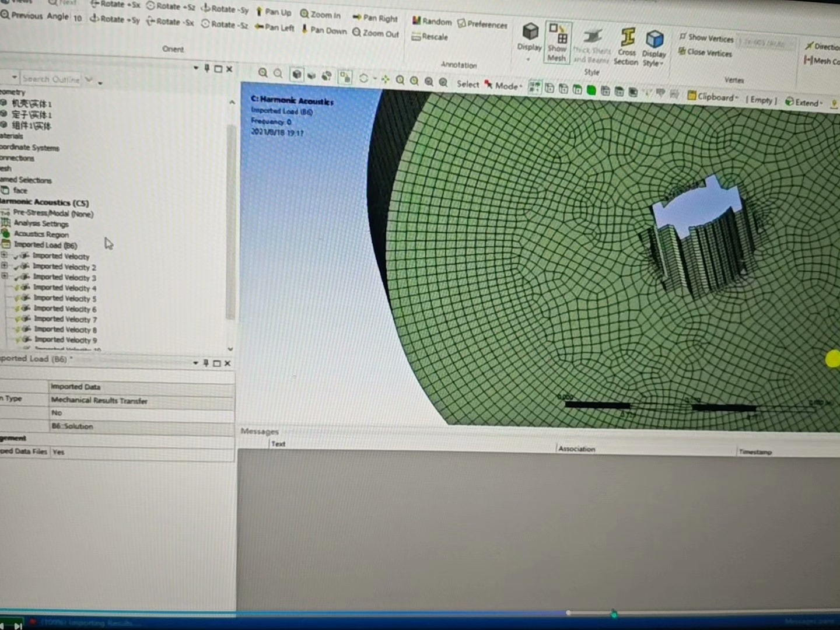Image resolution: width=840 pixels, height=630 pixels.
Task: Click the Pan Up icon
Action: pos(274,12)
